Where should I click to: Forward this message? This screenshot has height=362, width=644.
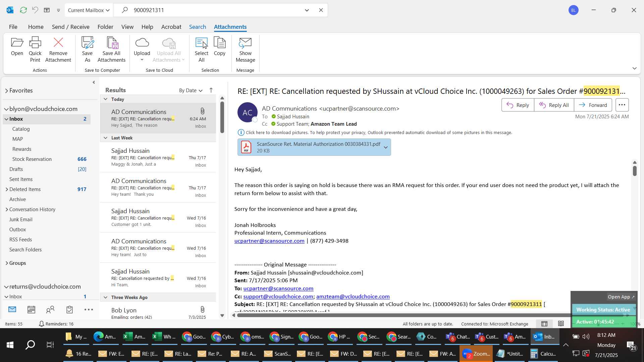593,105
